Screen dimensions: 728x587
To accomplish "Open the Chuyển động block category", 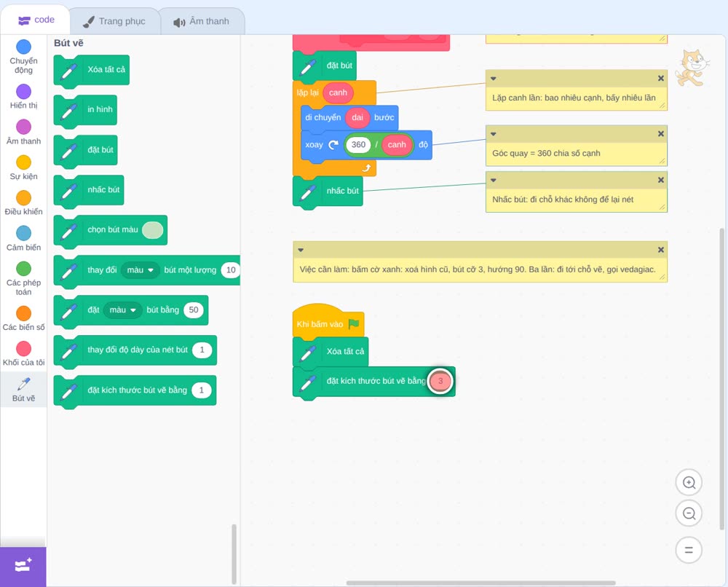I will click(23, 57).
